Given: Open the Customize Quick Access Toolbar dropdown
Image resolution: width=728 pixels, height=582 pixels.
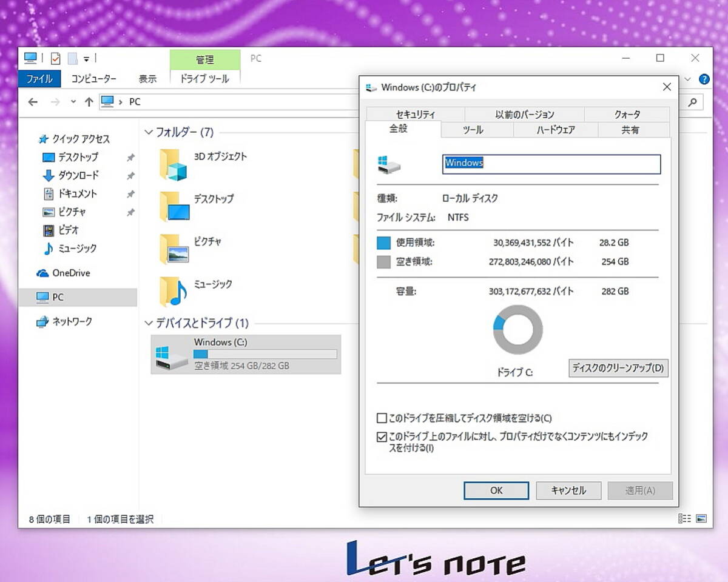Looking at the screenshot, I should click(x=86, y=59).
